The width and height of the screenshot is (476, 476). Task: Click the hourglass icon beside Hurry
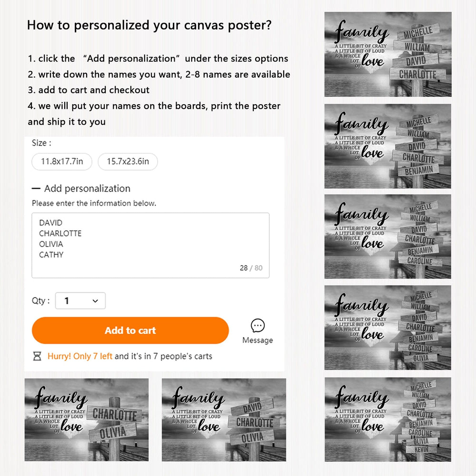click(x=37, y=356)
